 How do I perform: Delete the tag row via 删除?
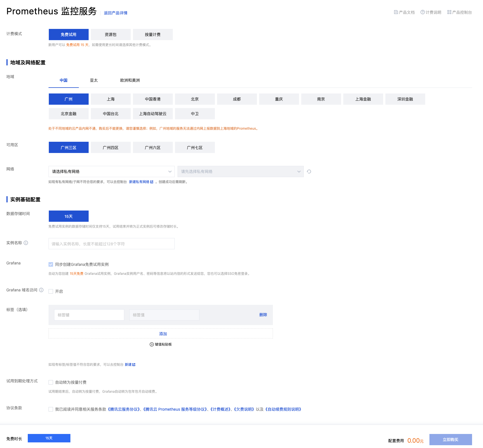coord(263,315)
